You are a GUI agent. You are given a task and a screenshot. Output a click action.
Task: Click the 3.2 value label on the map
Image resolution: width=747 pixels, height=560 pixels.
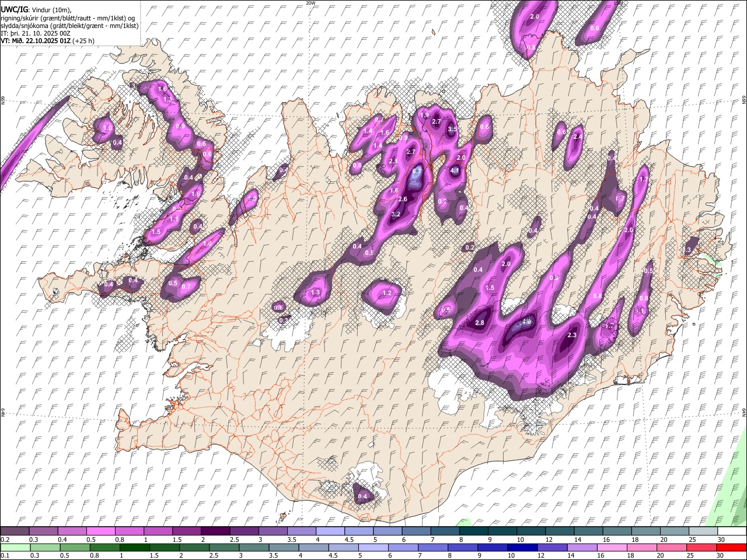pyautogui.click(x=396, y=215)
